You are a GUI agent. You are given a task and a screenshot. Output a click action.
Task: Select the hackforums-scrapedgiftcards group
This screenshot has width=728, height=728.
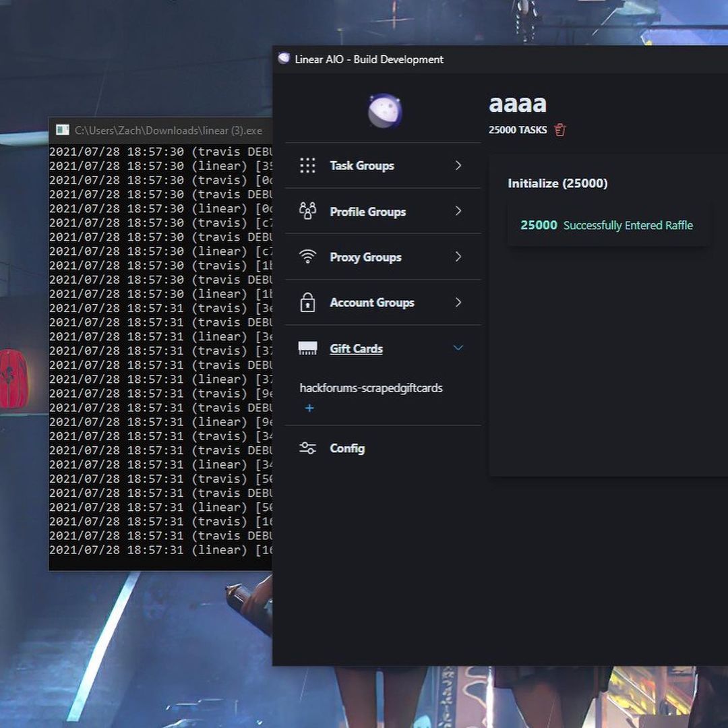click(x=371, y=388)
